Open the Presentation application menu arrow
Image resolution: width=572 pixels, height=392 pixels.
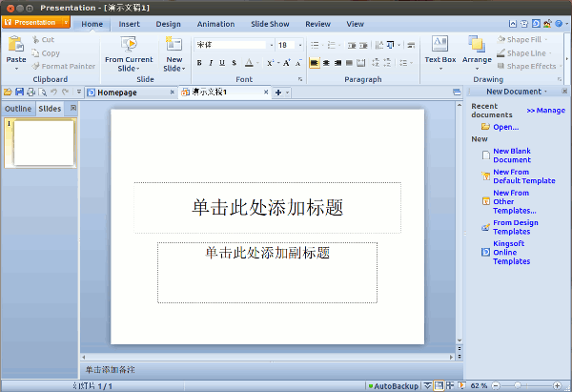tap(66, 22)
